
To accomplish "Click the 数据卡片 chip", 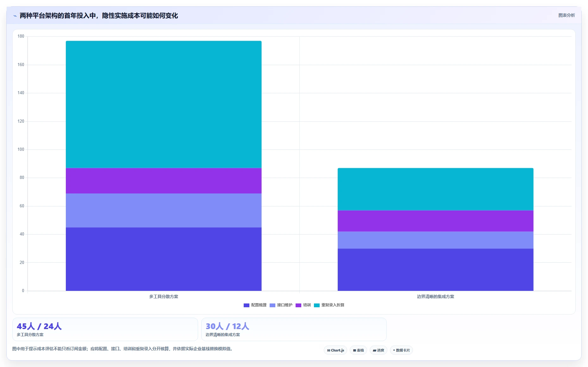I will 401,350.
